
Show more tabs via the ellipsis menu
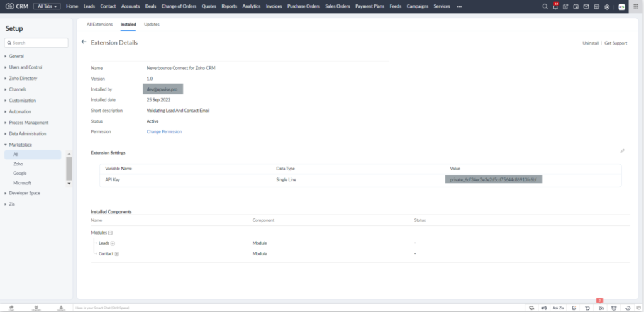tap(459, 6)
